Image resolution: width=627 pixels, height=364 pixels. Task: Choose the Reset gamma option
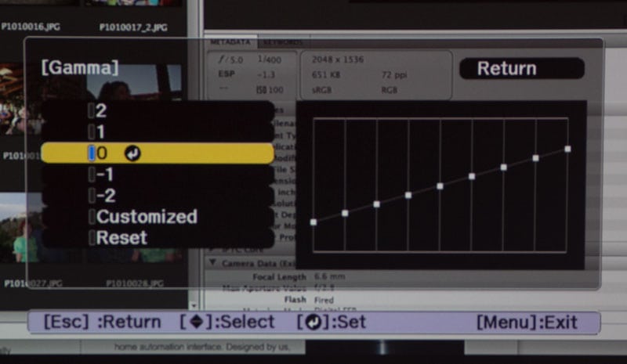(x=158, y=238)
